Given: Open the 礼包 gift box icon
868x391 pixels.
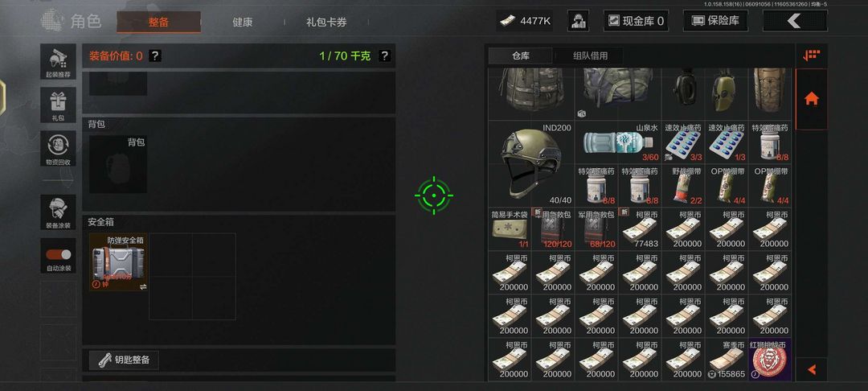Looking at the screenshot, I should (x=58, y=105).
